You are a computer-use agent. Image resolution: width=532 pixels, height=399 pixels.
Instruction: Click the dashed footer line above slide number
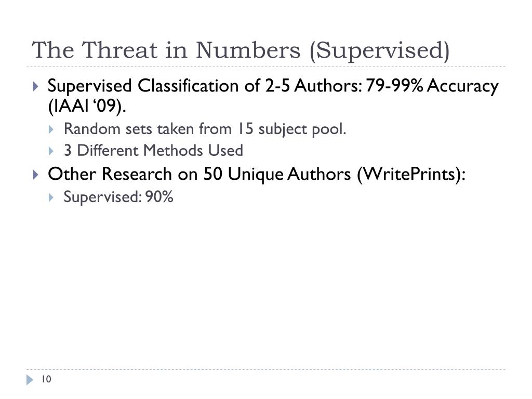[x=266, y=369]
